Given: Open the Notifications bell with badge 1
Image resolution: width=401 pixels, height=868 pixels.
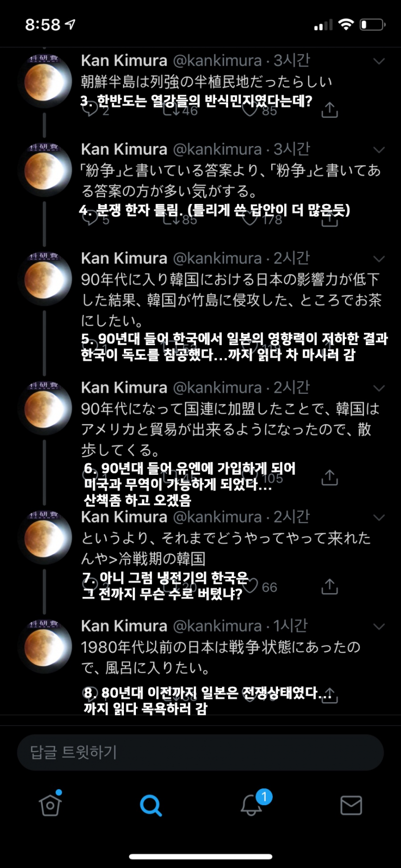Looking at the screenshot, I should 251,806.
